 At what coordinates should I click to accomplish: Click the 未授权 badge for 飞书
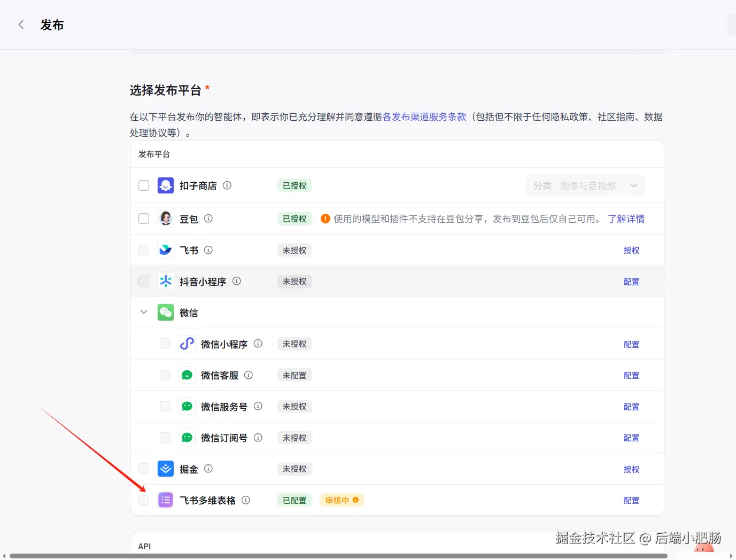295,250
